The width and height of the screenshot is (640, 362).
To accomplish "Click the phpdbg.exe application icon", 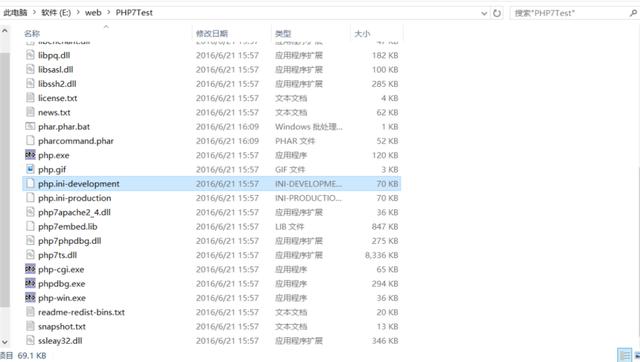I will coord(30,284).
